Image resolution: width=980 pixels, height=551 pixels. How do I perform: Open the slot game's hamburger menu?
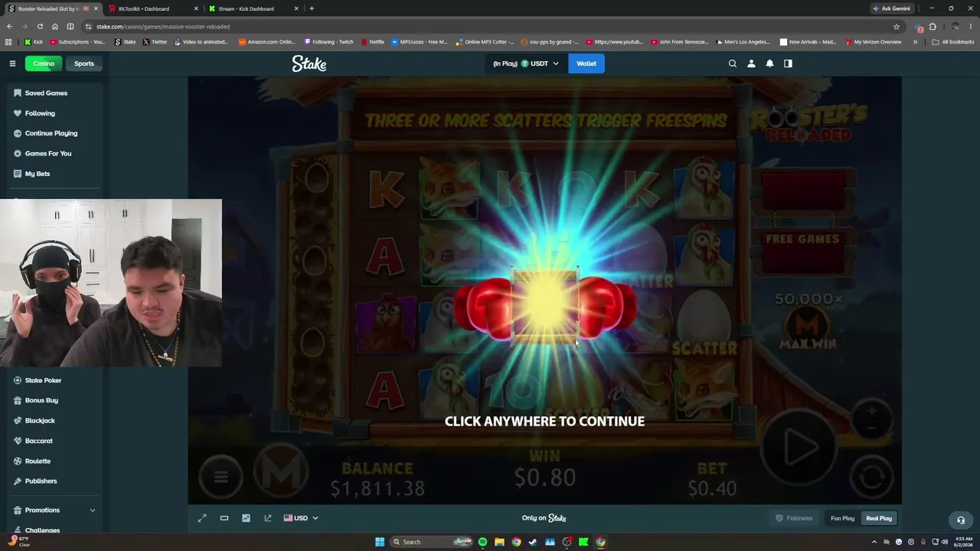point(220,477)
